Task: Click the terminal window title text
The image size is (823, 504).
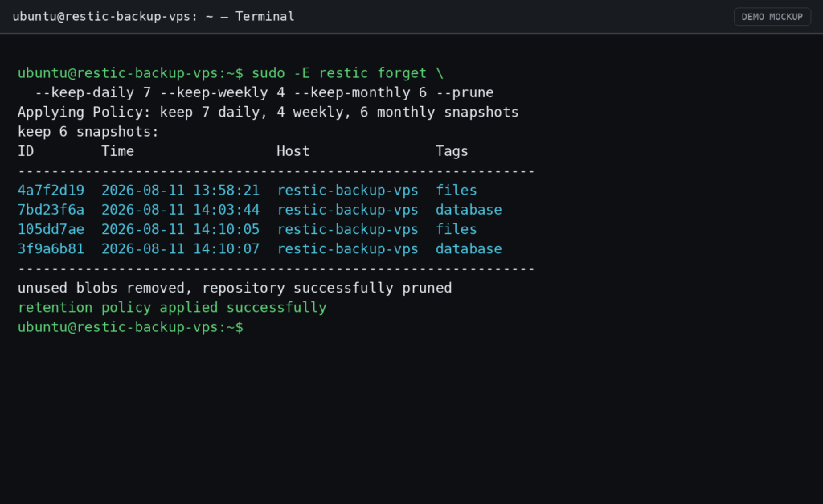Action: click(x=154, y=17)
